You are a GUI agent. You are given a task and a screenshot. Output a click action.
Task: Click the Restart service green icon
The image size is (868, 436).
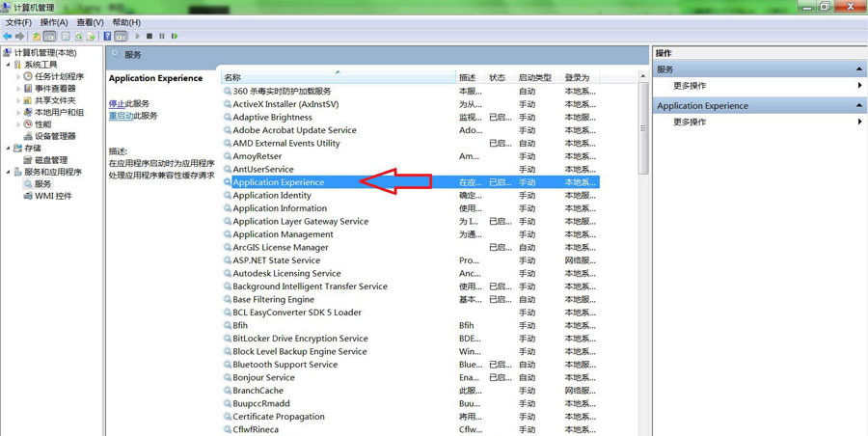(175, 36)
